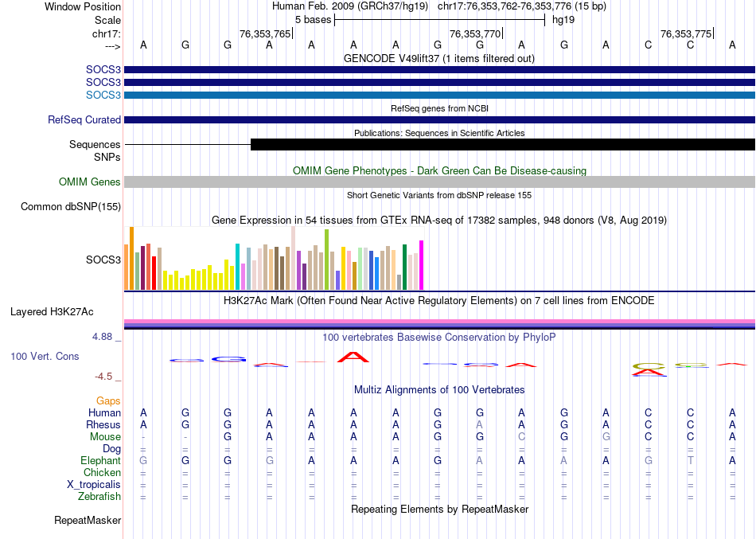756x539 pixels.
Task: Open Multiz Alignments of 100 Vertebrates title
Action: (x=439, y=390)
